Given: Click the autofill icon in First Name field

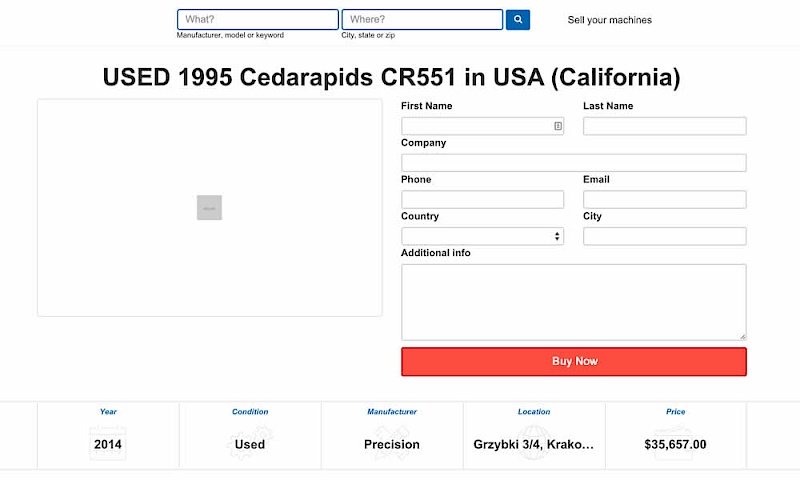Looking at the screenshot, I should (x=558, y=126).
